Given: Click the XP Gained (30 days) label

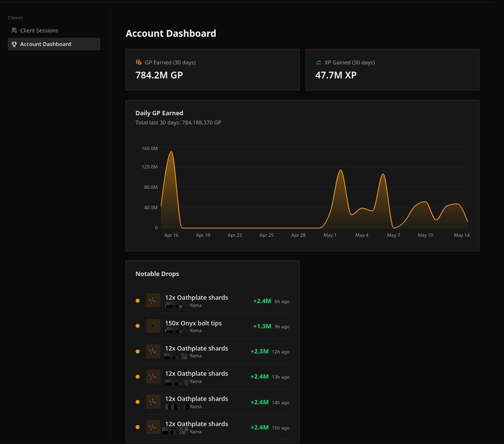Looking at the screenshot, I should point(350,62).
